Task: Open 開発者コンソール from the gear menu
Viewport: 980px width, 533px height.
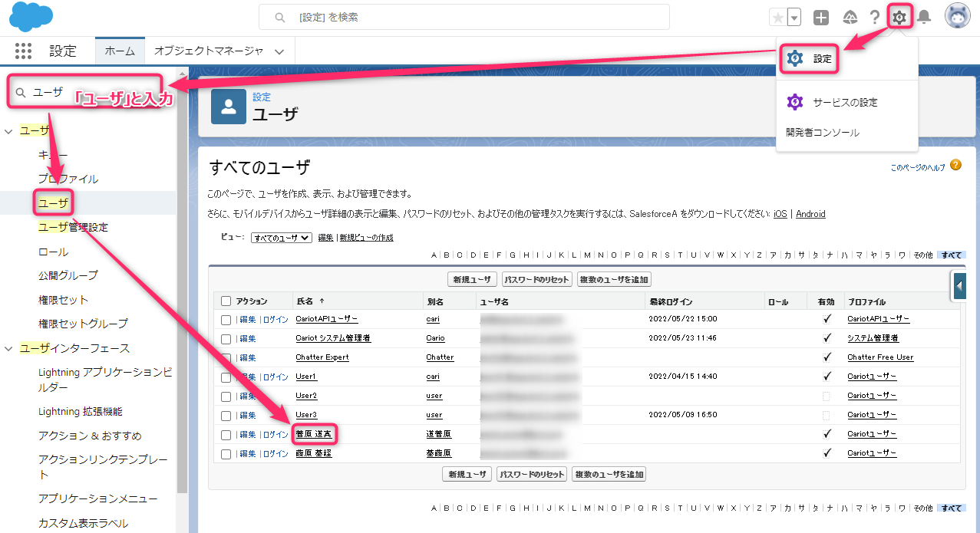Action: coord(823,133)
